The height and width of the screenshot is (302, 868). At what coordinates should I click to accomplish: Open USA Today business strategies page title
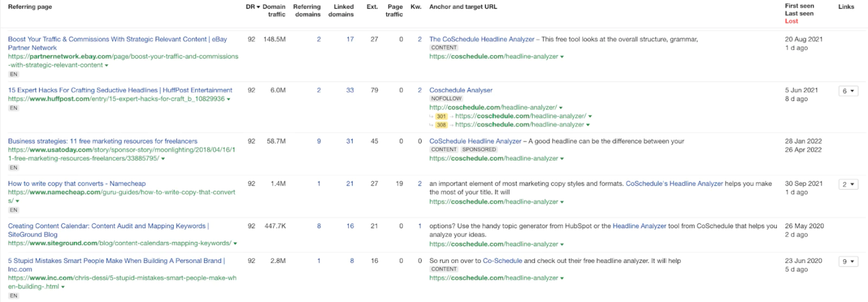[103, 141]
